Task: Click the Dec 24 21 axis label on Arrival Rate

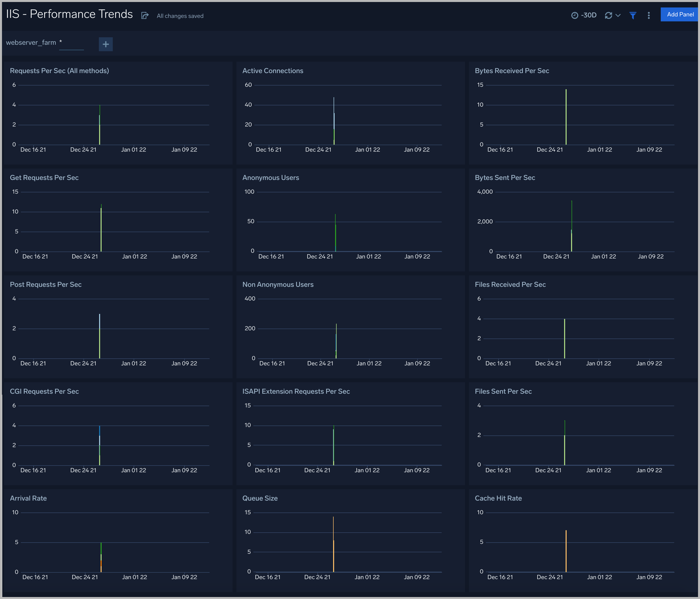Action: tap(85, 577)
